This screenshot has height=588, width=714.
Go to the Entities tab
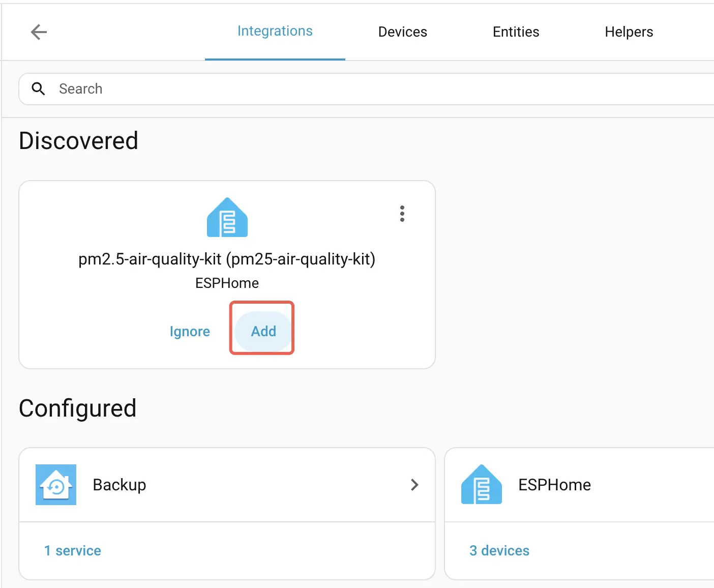click(516, 32)
